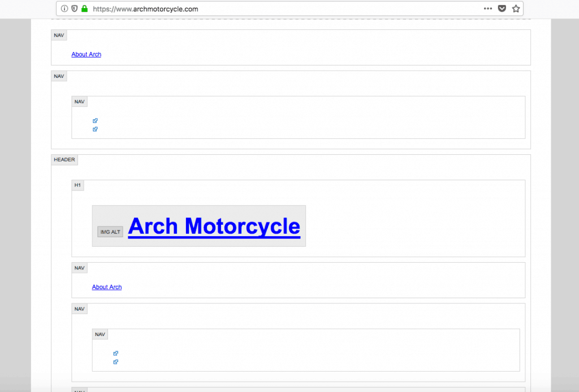
Task: Click the green padlock security icon
Action: [85, 8]
